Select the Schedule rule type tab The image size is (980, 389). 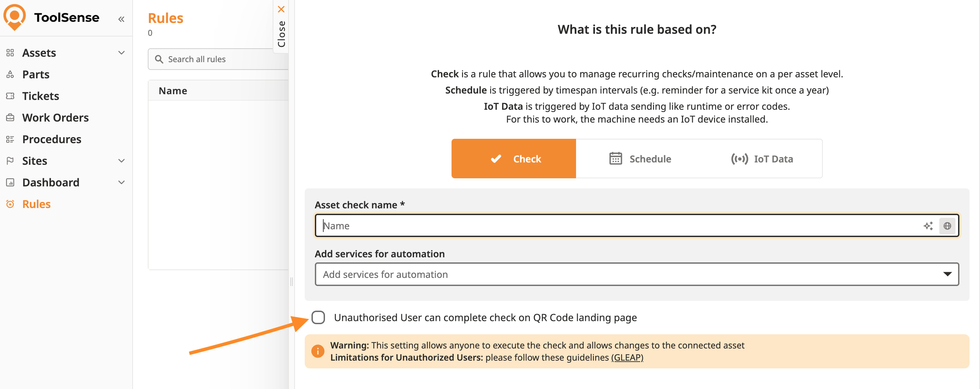point(640,159)
